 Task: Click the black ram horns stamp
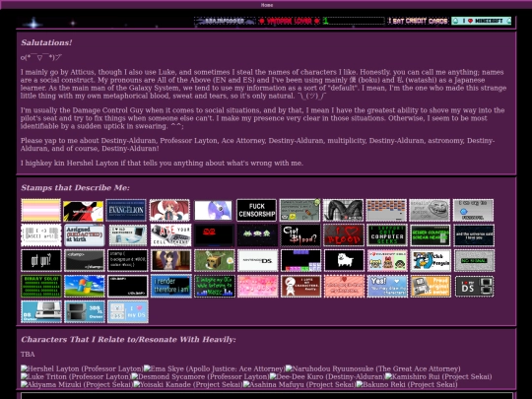click(x=343, y=210)
